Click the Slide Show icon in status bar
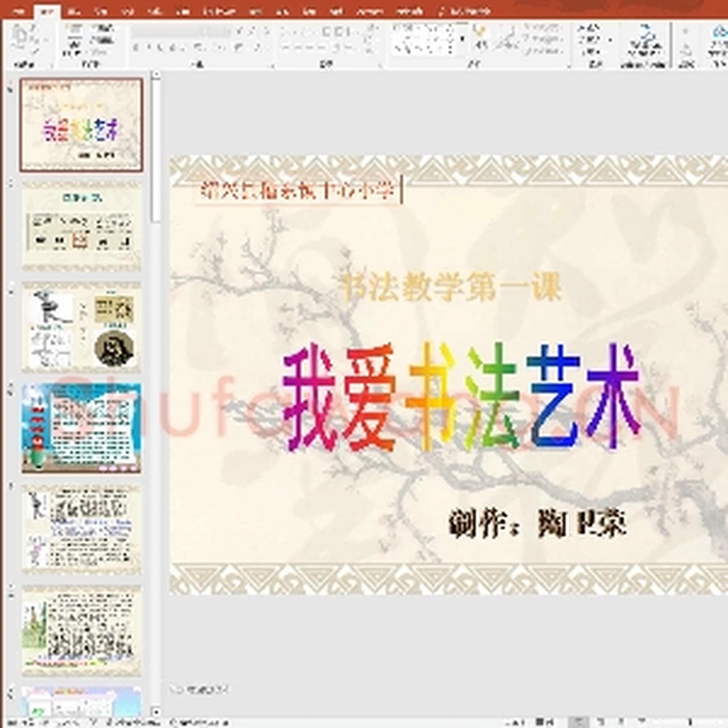 click(x=643, y=722)
